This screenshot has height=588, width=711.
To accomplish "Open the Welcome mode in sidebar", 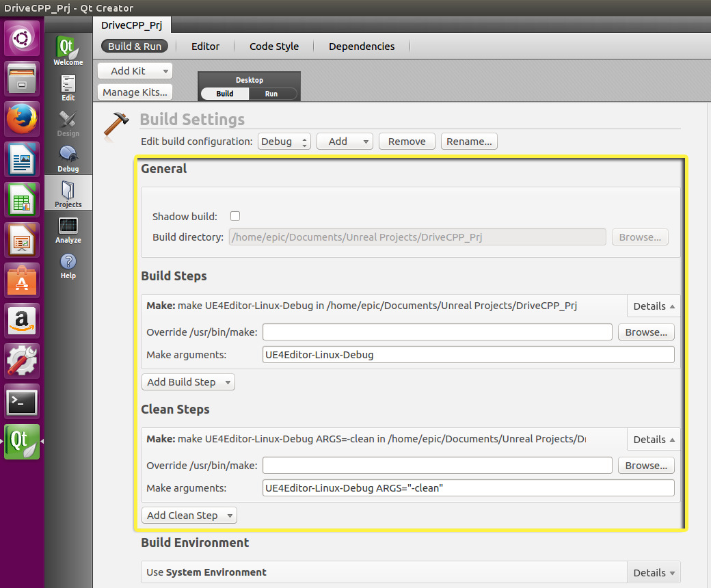I will click(68, 51).
